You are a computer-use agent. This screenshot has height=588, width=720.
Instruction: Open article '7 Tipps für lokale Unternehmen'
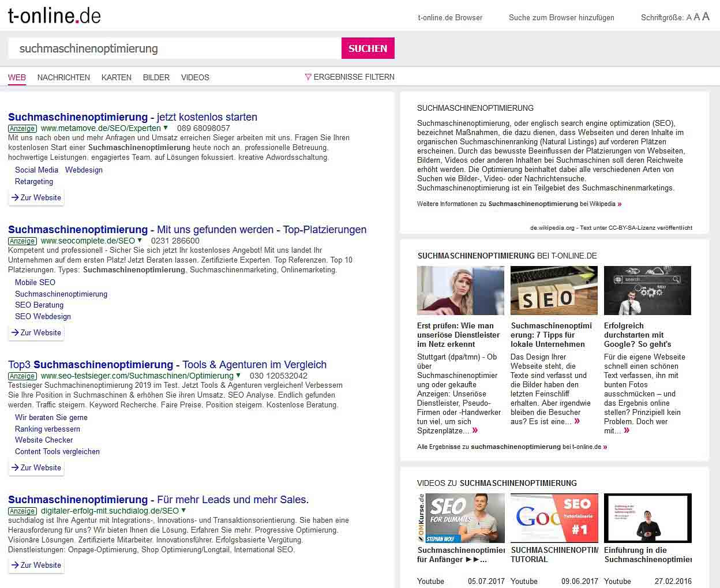(x=552, y=335)
